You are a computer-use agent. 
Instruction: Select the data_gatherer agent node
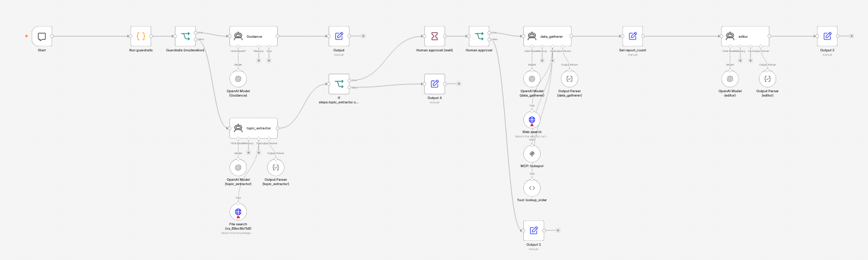point(547,36)
